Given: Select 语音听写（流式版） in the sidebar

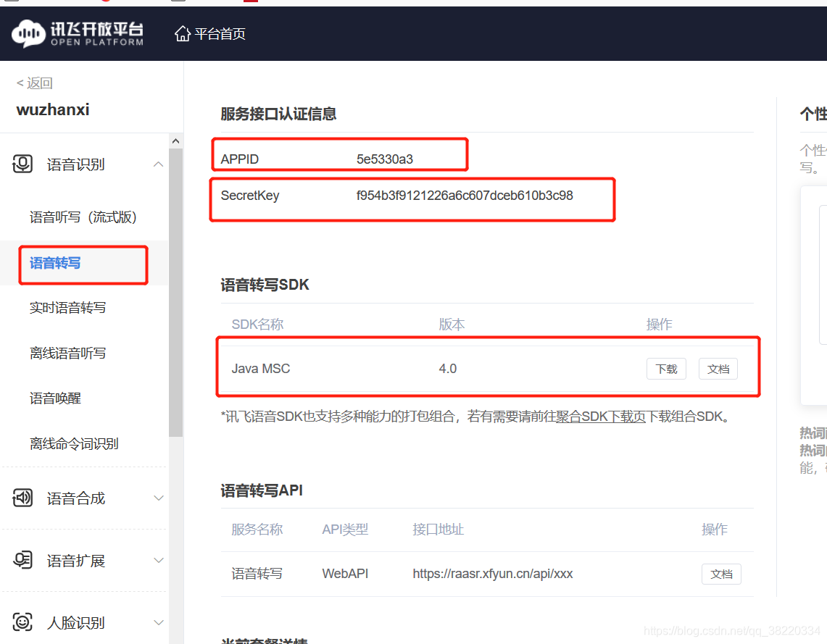Looking at the screenshot, I should tap(83, 217).
